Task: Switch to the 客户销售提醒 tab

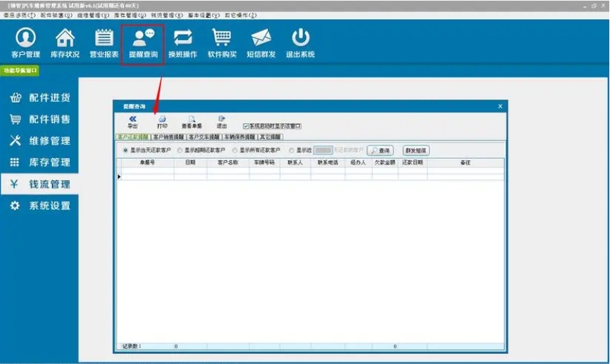Action: (168, 137)
